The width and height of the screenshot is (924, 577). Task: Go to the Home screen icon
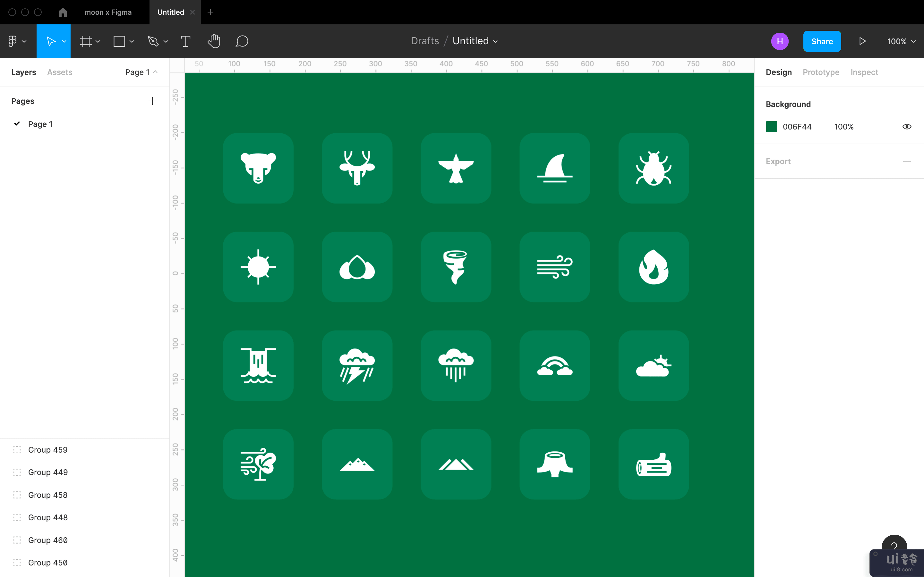pyautogui.click(x=63, y=12)
